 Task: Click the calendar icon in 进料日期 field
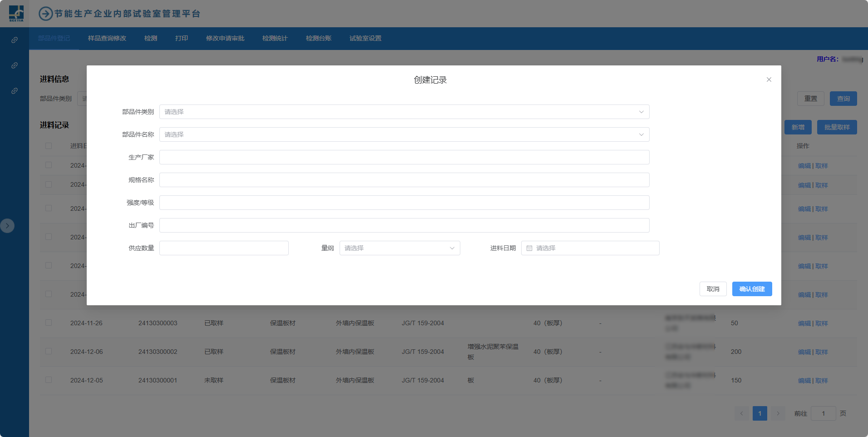point(529,248)
